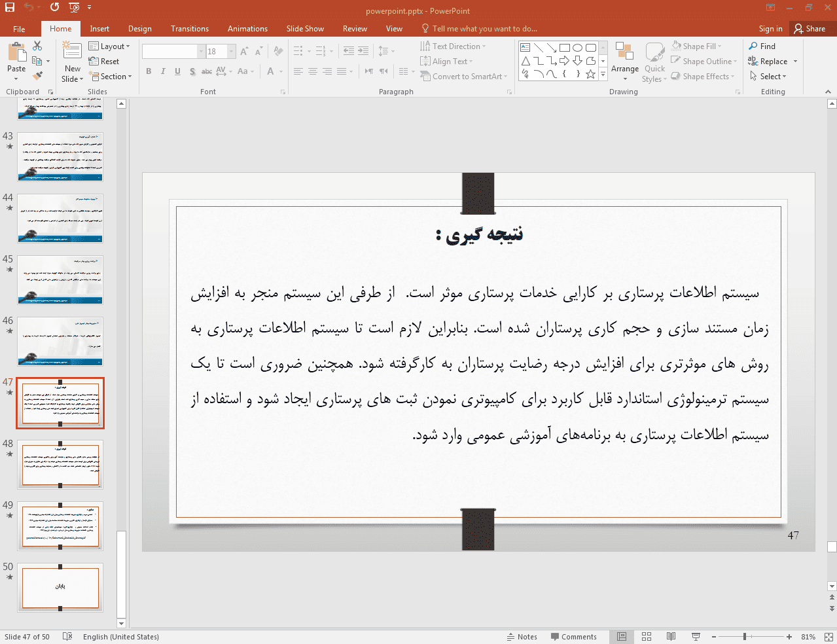
Task: Click Sign in link
Action: tap(770, 29)
